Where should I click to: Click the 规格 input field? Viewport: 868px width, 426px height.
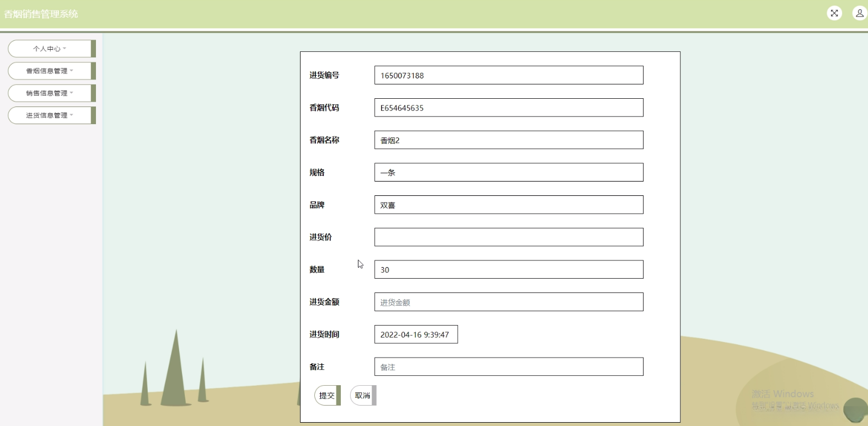(x=508, y=172)
